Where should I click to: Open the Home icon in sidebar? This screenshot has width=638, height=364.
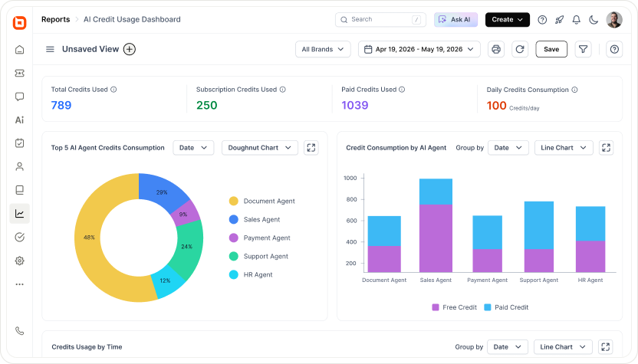(19, 50)
